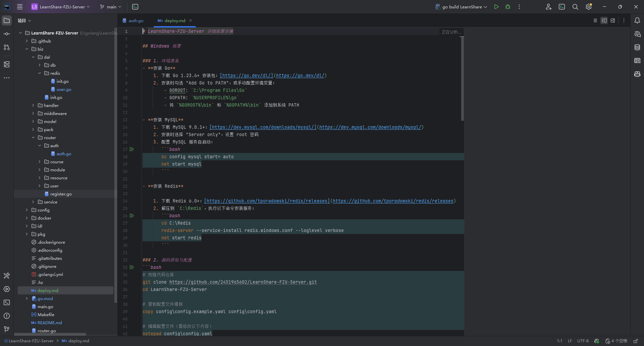
Task: Open run configuration selector dropdown
Action: pyautogui.click(x=461, y=7)
